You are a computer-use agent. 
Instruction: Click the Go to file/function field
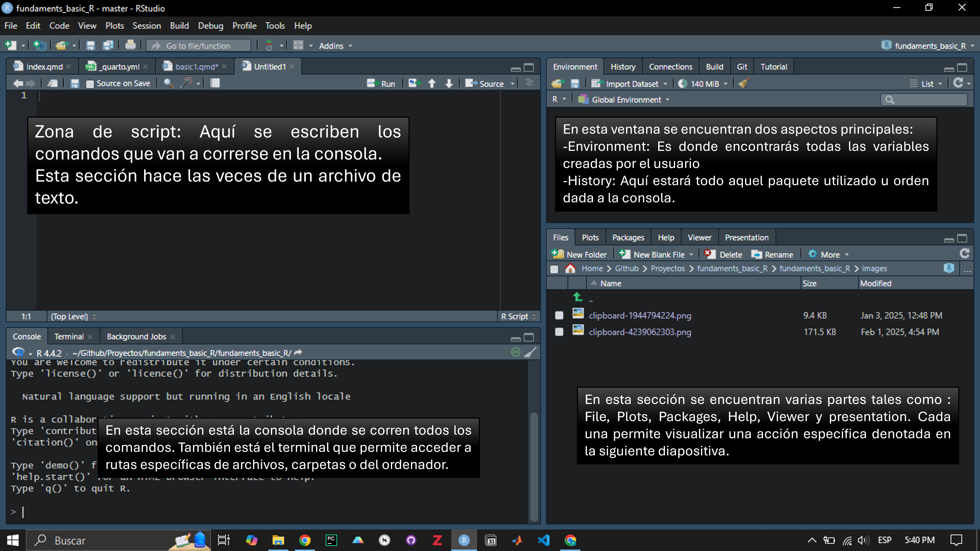(x=198, y=46)
